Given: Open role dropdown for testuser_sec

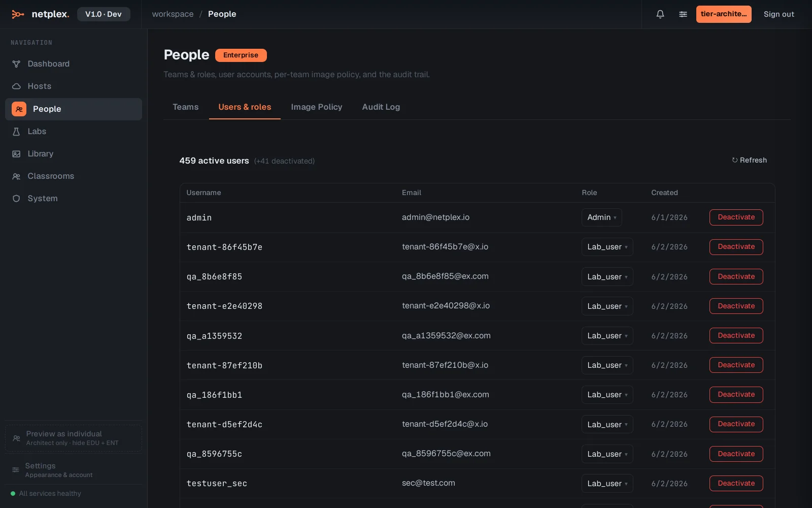Looking at the screenshot, I should tap(607, 484).
